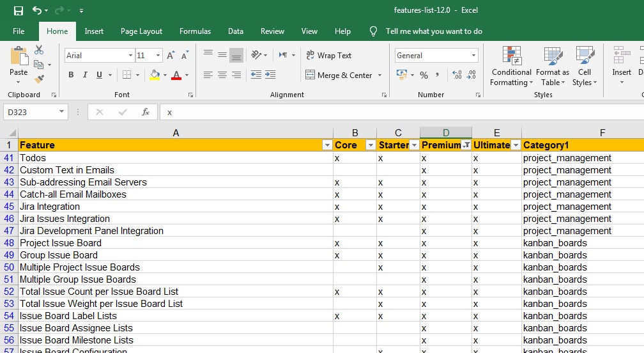
Task: Toggle Italic formatting
Action: pyautogui.click(x=85, y=75)
